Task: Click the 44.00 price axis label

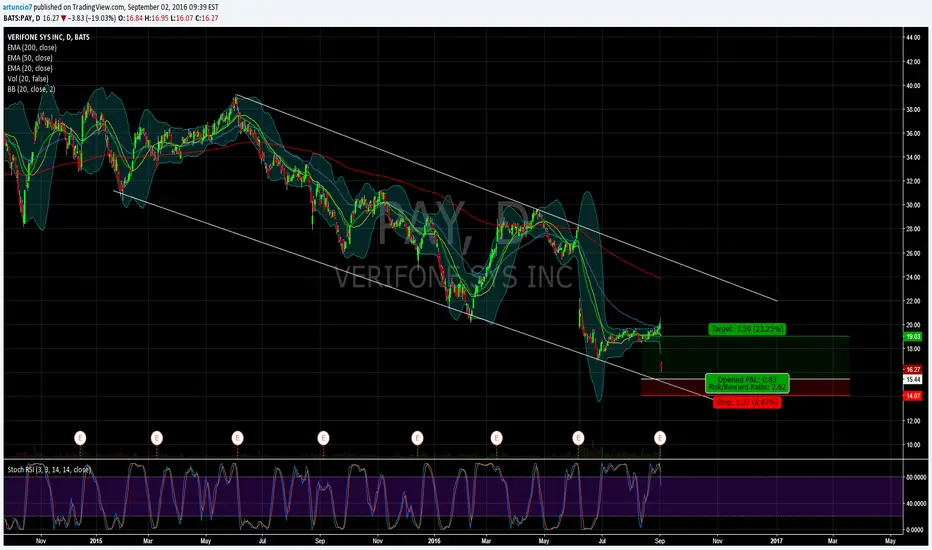Action: (x=912, y=37)
